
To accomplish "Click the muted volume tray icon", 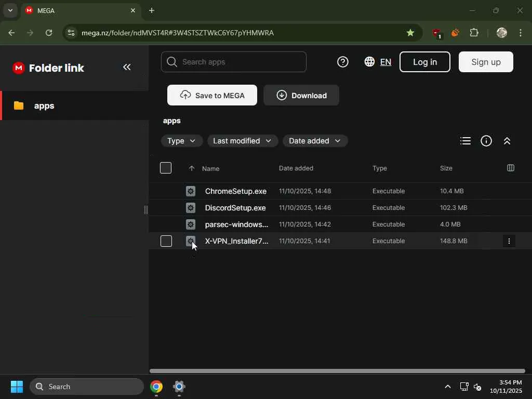I will (x=477, y=387).
